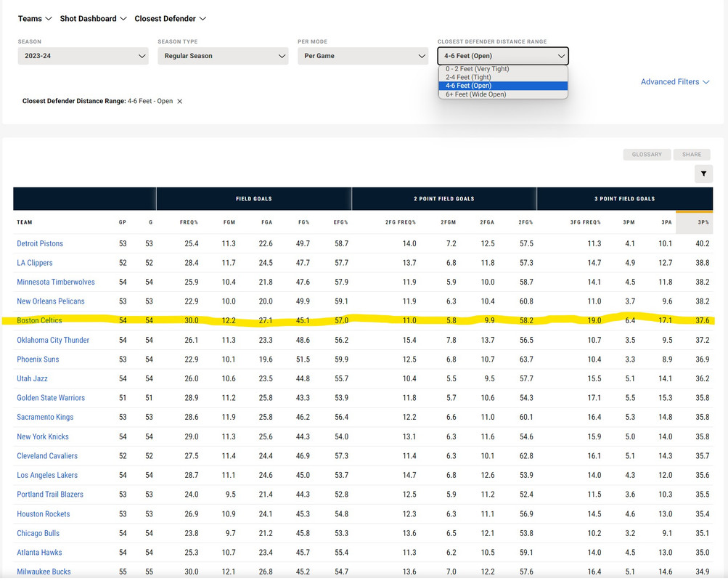Screen dimensions: 728x581
Task: Open Minnesota Timberwolves team link
Action: click(56, 282)
